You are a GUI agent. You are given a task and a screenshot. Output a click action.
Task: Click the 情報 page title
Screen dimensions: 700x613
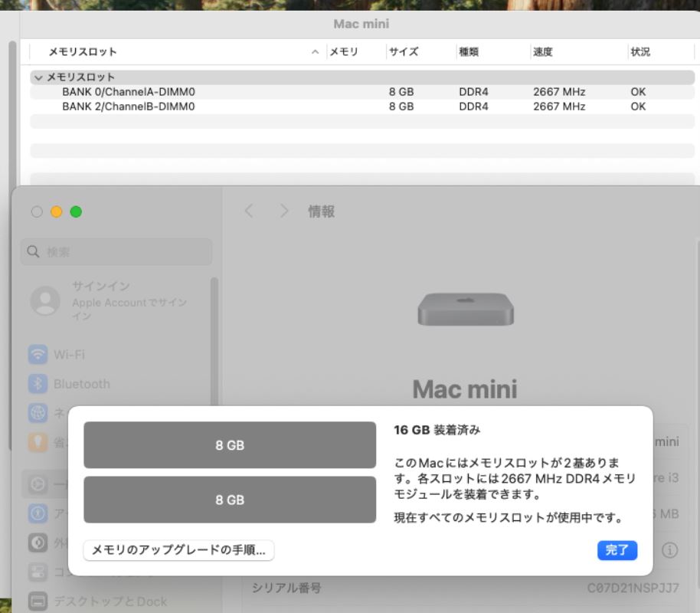click(x=322, y=211)
